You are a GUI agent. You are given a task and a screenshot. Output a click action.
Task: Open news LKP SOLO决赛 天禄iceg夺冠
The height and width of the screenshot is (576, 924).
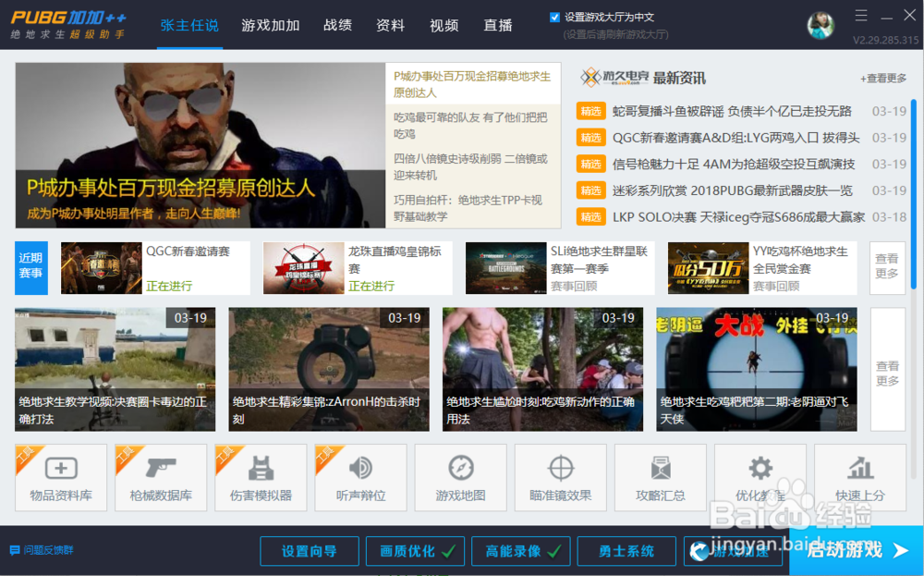pos(738,217)
